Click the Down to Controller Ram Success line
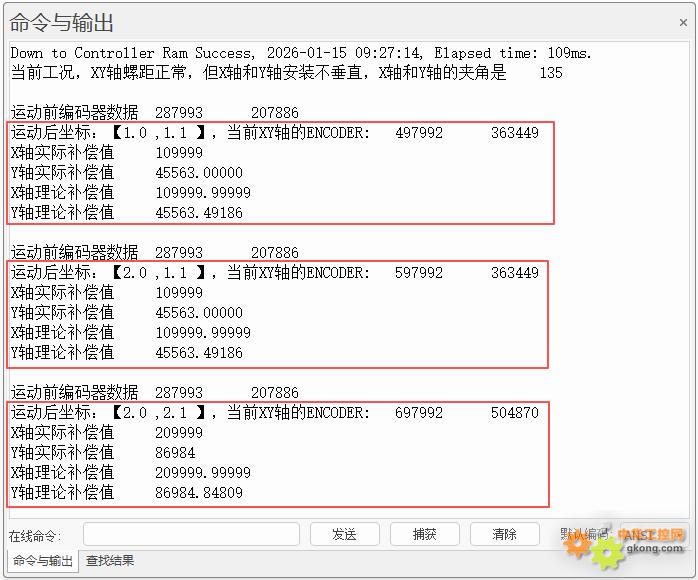Viewport: 698px width, 580px height. (300, 53)
